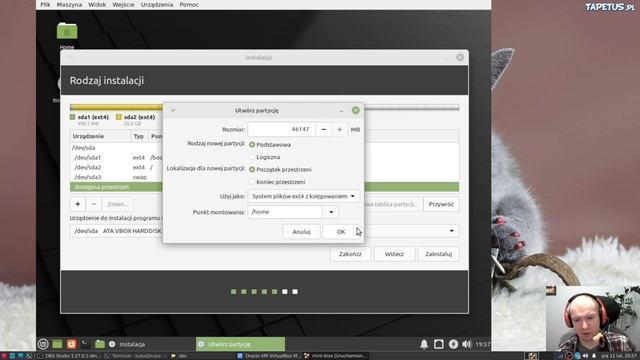Open the Linux Mint start menu icon

click(43, 344)
